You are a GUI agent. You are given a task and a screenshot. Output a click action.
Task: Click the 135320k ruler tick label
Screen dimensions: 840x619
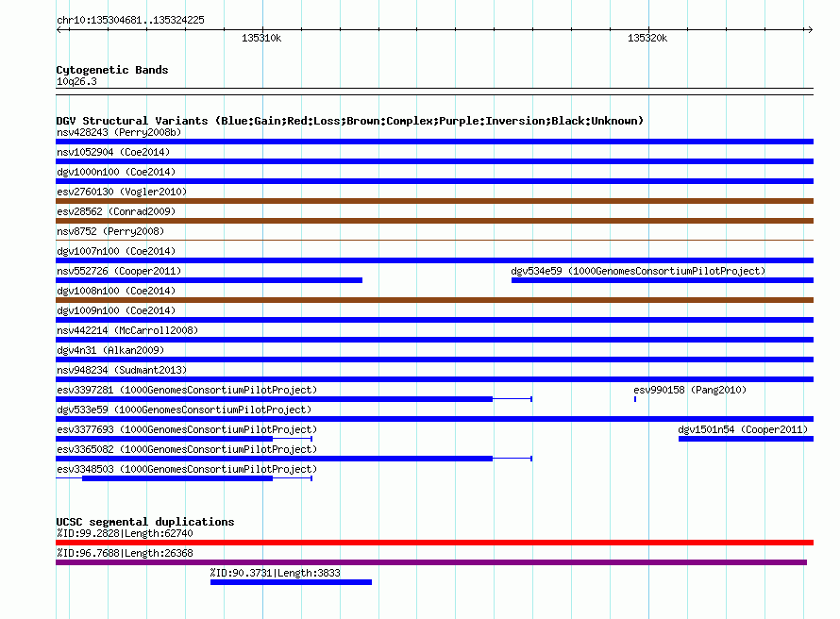(x=647, y=38)
